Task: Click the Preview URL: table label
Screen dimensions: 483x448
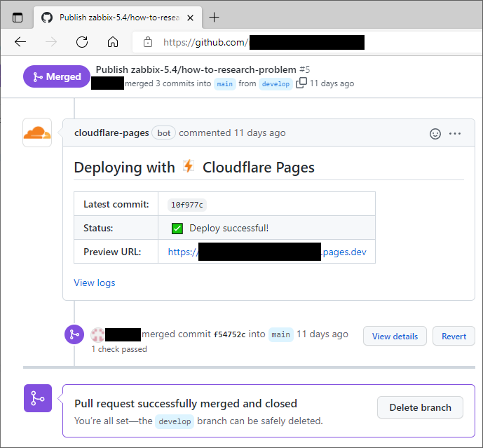Action: (112, 252)
